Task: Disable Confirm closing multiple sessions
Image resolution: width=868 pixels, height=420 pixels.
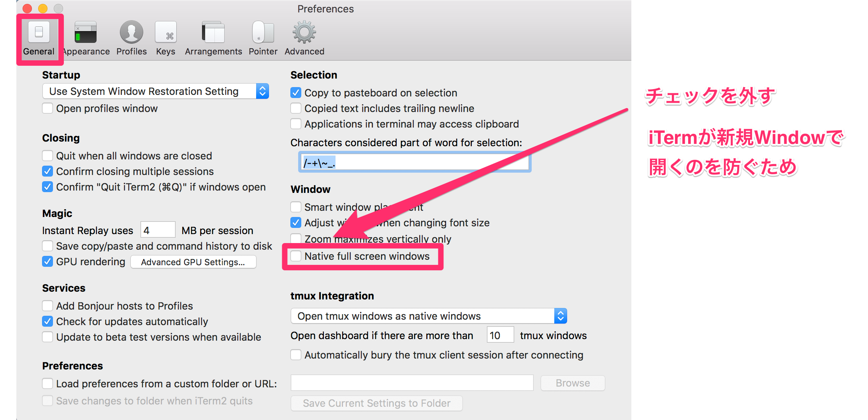Action: pos(47,171)
